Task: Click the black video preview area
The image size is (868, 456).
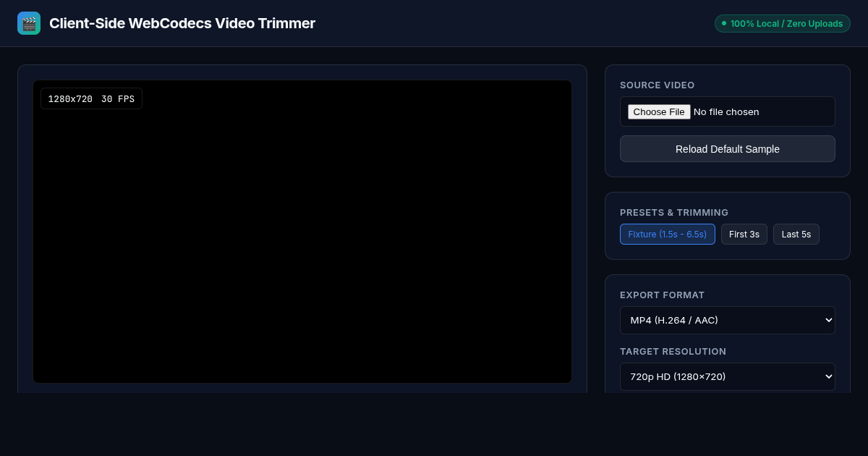Action: click(302, 232)
